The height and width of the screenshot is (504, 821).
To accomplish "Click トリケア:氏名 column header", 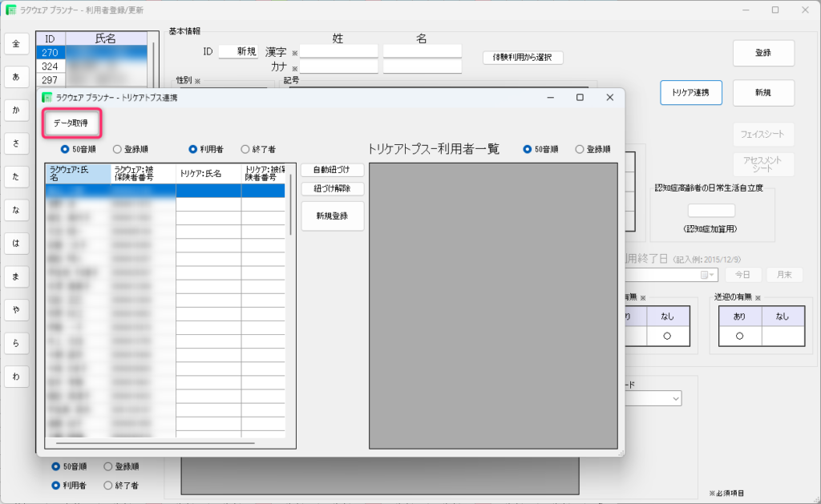I will point(208,173).
